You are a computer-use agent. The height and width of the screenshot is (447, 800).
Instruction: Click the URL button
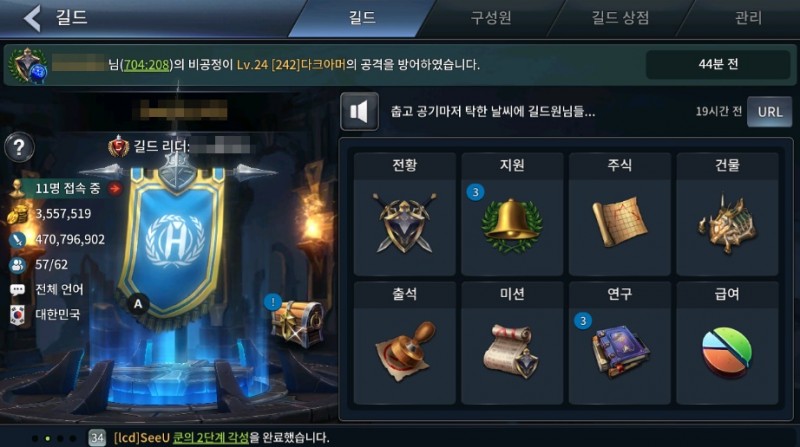click(x=770, y=112)
